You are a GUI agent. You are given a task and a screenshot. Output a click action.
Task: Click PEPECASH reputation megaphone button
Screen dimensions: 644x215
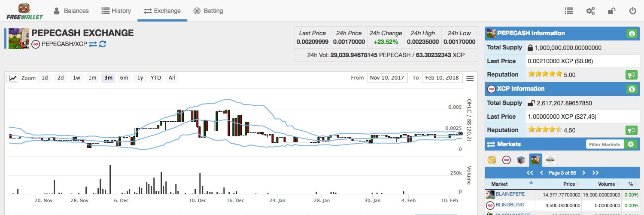(x=631, y=74)
